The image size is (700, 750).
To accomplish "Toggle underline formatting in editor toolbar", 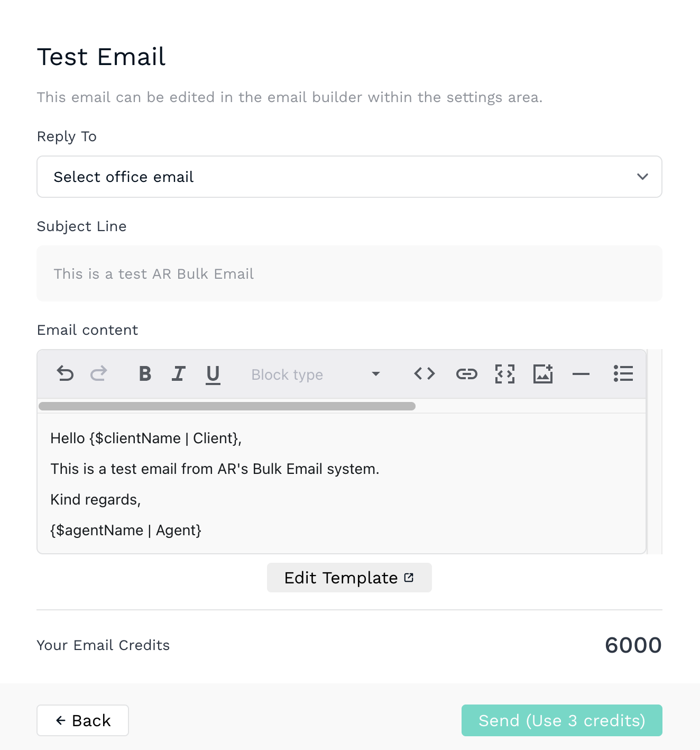I will (213, 374).
